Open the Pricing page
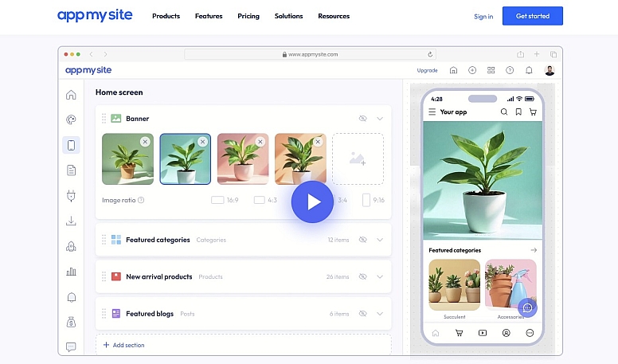 tap(248, 16)
